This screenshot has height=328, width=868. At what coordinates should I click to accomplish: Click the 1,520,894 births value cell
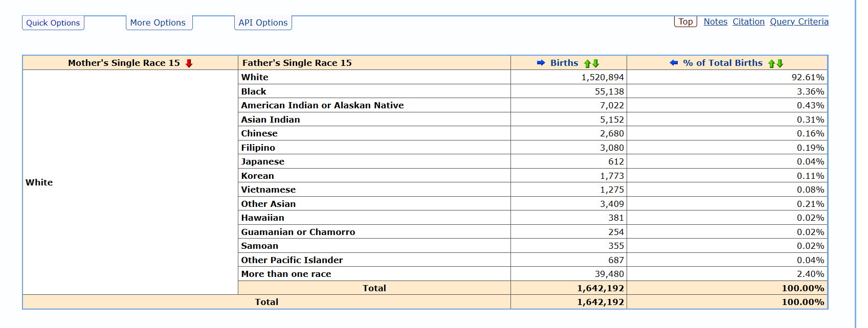602,77
